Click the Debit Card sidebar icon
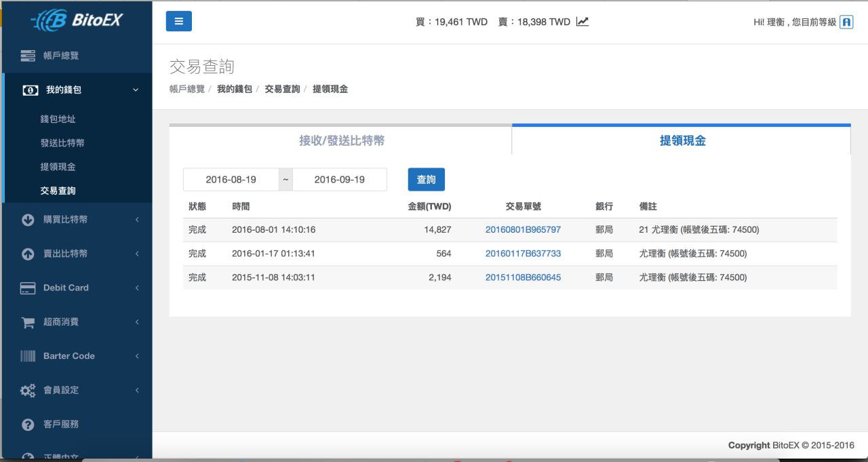Image resolution: width=868 pixels, height=462 pixels. pyautogui.click(x=28, y=288)
